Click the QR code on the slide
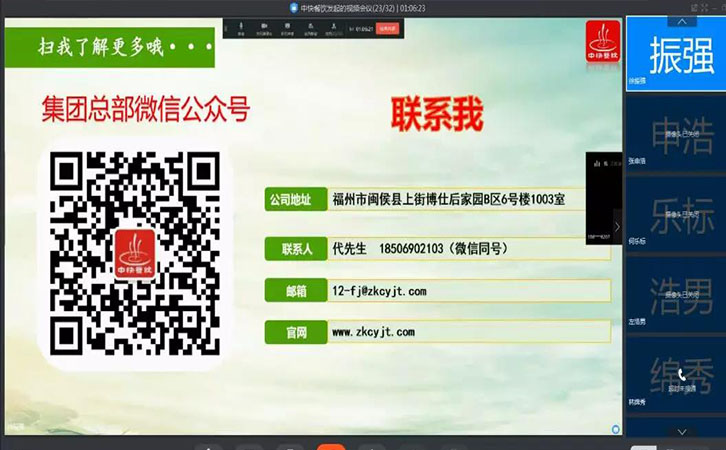This screenshot has height=450, width=726. click(135, 253)
